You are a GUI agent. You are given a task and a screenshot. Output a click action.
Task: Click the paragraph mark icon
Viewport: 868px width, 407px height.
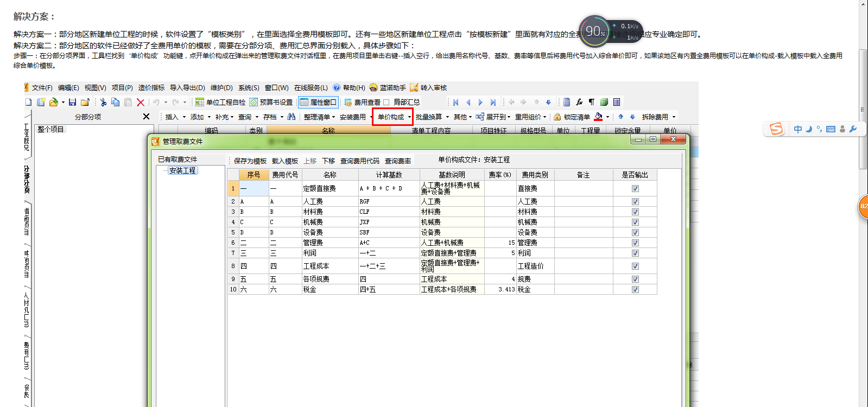592,102
